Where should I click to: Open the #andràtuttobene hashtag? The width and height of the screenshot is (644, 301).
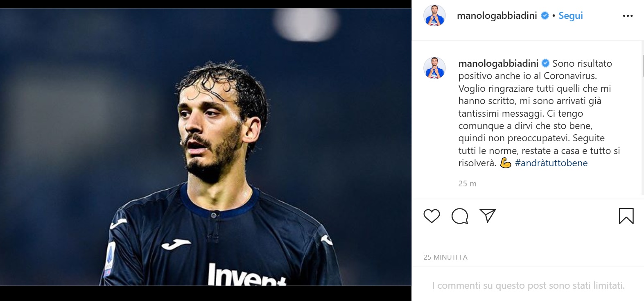551,163
